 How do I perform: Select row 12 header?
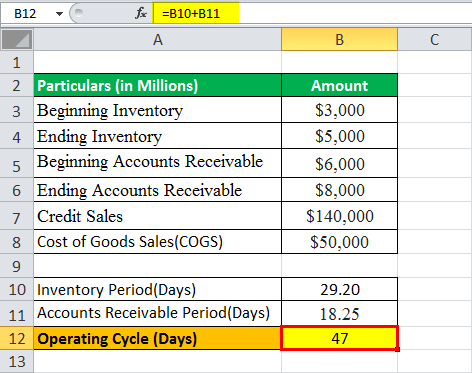click(x=17, y=338)
